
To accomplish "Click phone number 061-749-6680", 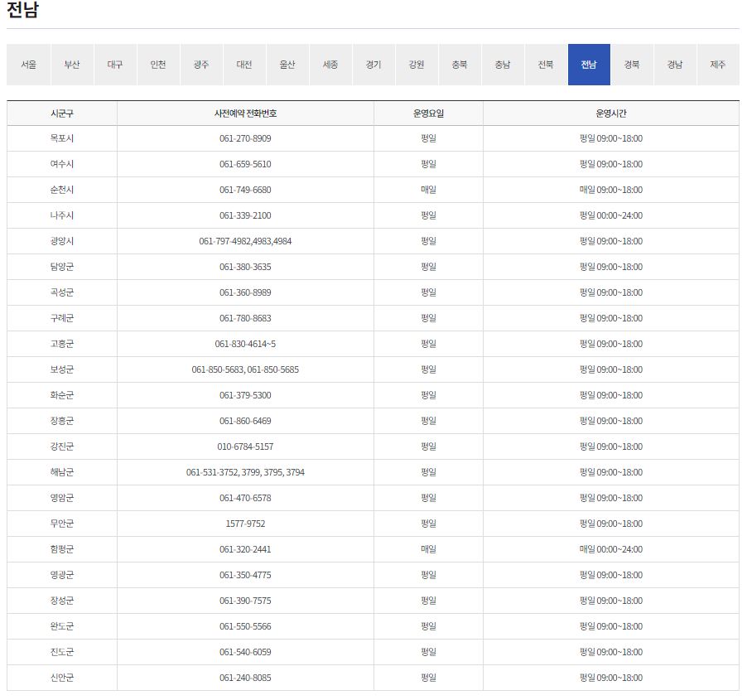I will pyautogui.click(x=245, y=191).
